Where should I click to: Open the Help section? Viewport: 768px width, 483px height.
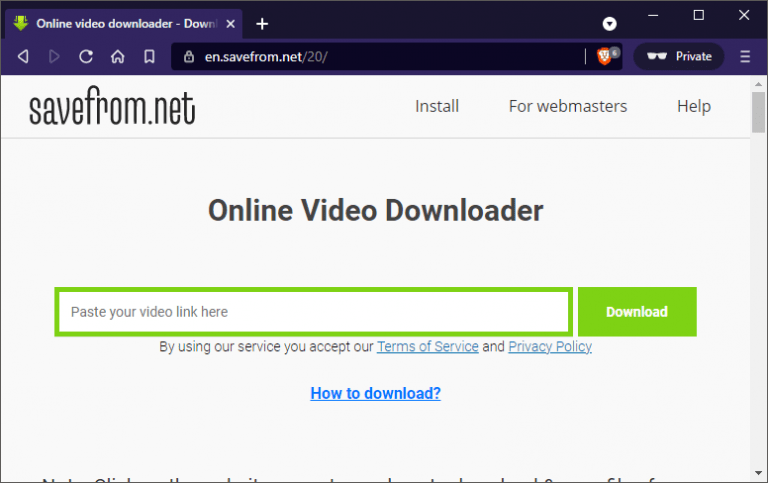(x=693, y=106)
